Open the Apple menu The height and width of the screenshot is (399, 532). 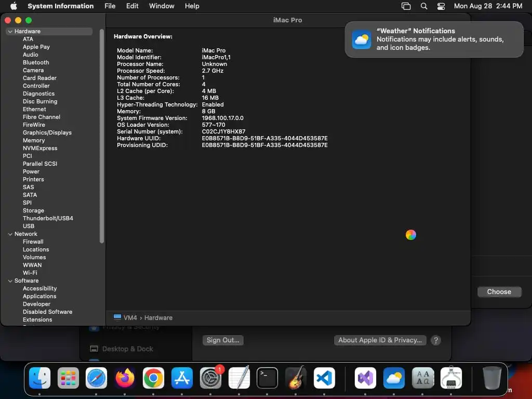(x=14, y=6)
